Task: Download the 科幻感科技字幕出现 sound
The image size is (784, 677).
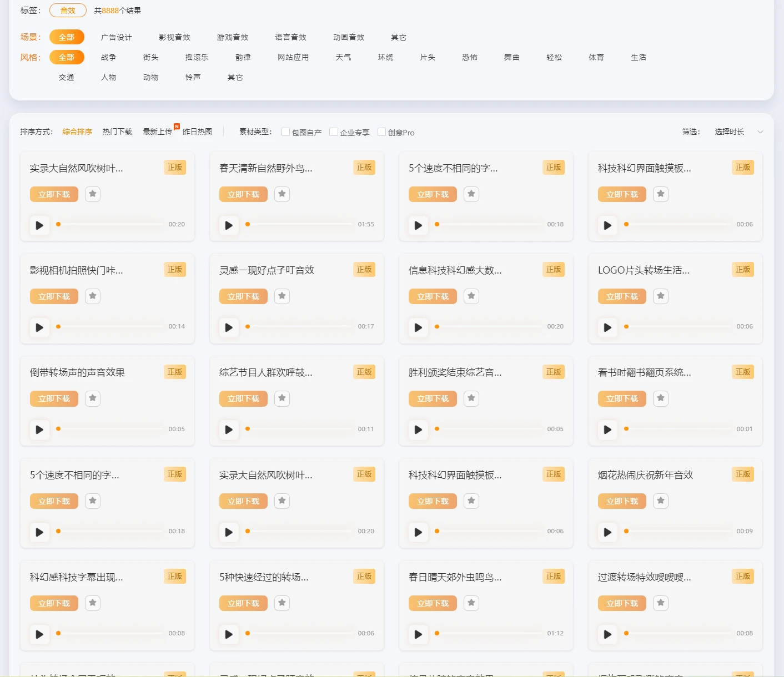Action: click(x=54, y=603)
